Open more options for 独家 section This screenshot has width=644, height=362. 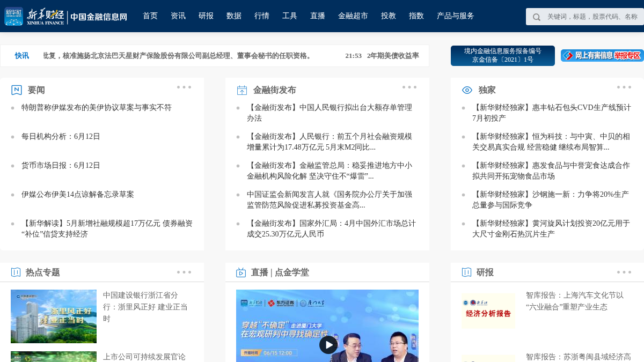tap(624, 87)
